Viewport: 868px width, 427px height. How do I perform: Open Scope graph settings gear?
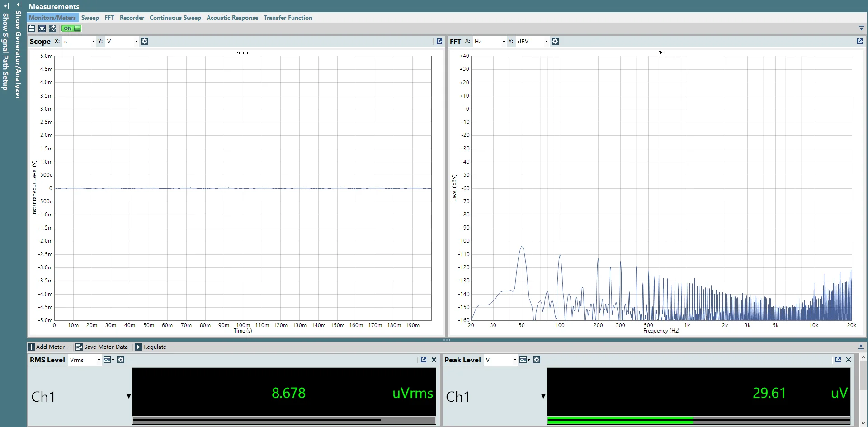(x=145, y=41)
